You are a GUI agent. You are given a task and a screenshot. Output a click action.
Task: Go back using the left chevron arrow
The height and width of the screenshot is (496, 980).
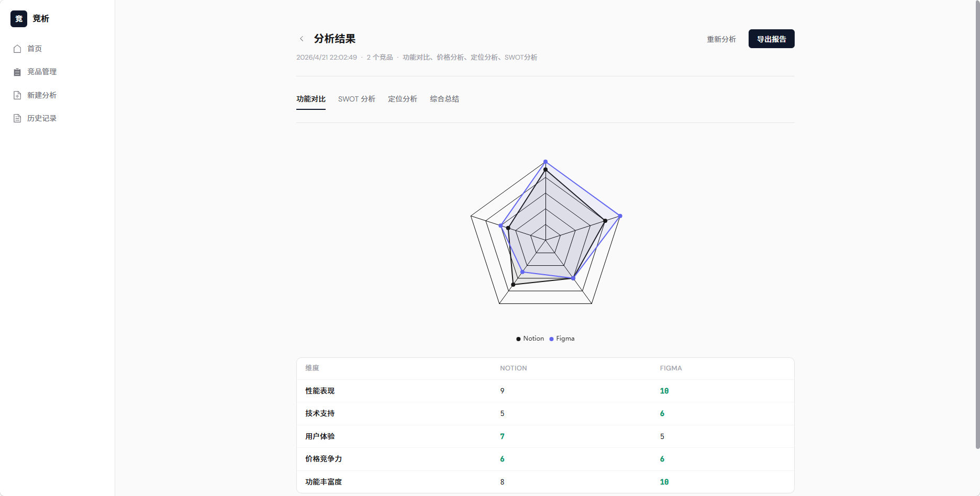(302, 39)
